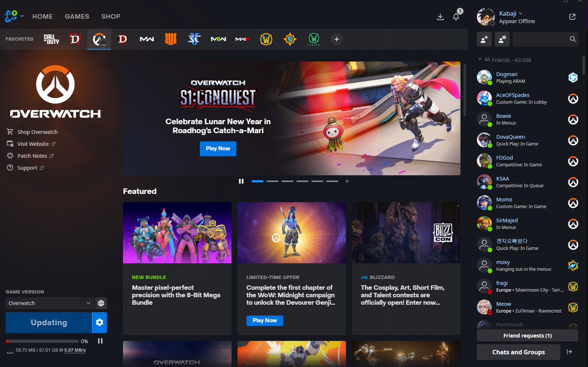This screenshot has width=588, height=367.
Task: Open the add friend icon
Action: (484, 39)
